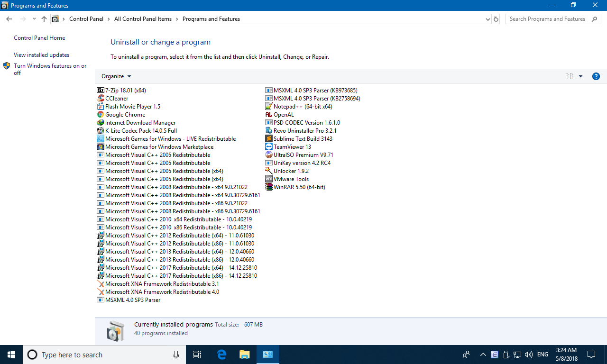This screenshot has height=364, width=607.
Task: Open the recent locations dropdown arrow
Action: pos(34,19)
